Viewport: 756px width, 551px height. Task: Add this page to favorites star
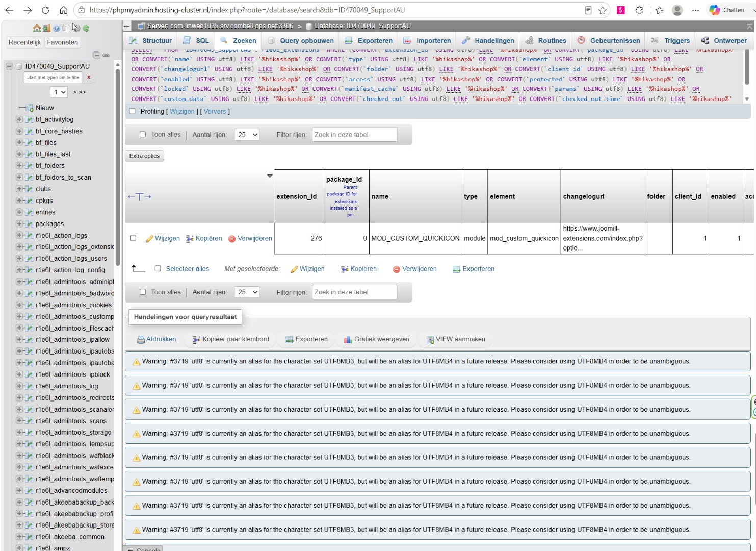click(603, 10)
